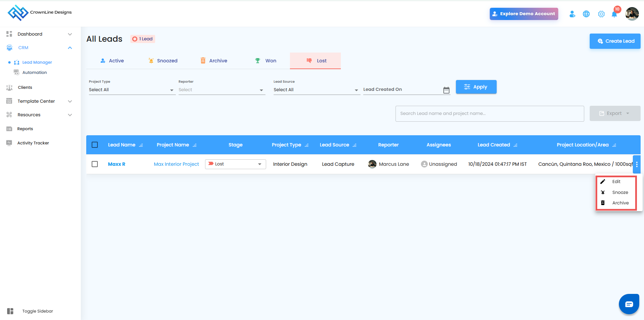Click the Toggle Sidebar icon
644x320 pixels.
[x=10, y=311]
